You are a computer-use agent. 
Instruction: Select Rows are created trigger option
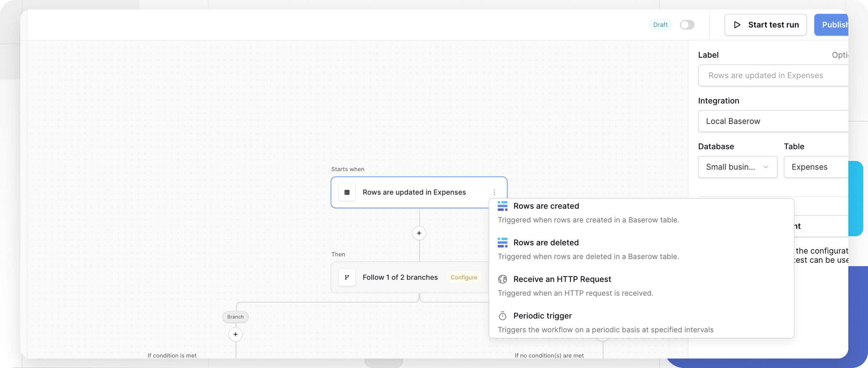tap(546, 206)
